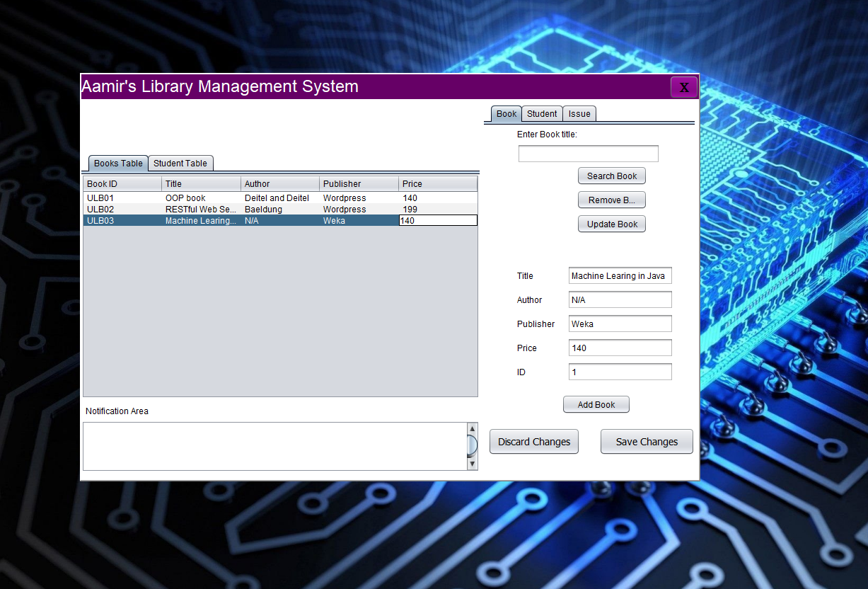Select the Books Table tab
This screenshot has height=589, width=868.
coord(117,163)
